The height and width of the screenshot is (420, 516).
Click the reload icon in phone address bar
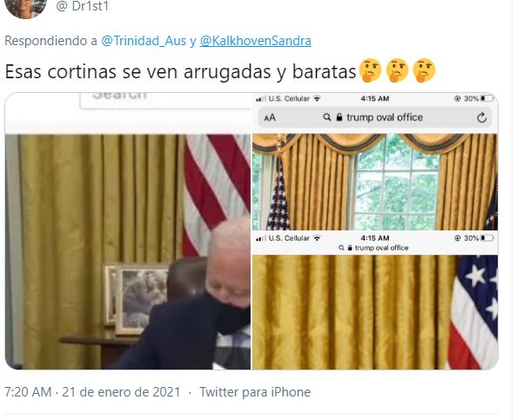pos(482,117)
